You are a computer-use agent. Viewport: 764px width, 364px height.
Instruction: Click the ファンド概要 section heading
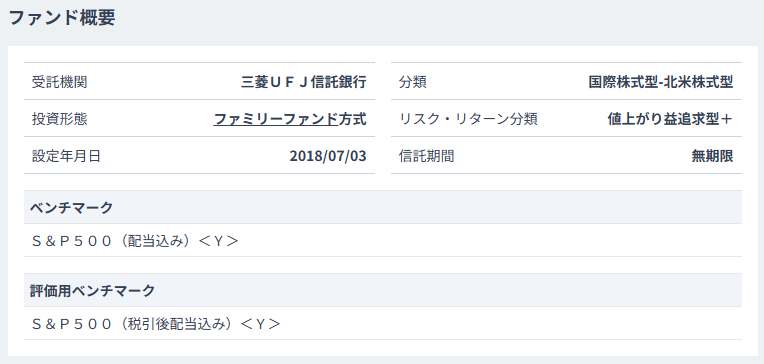pyautogui.click(x=62, y=18)
